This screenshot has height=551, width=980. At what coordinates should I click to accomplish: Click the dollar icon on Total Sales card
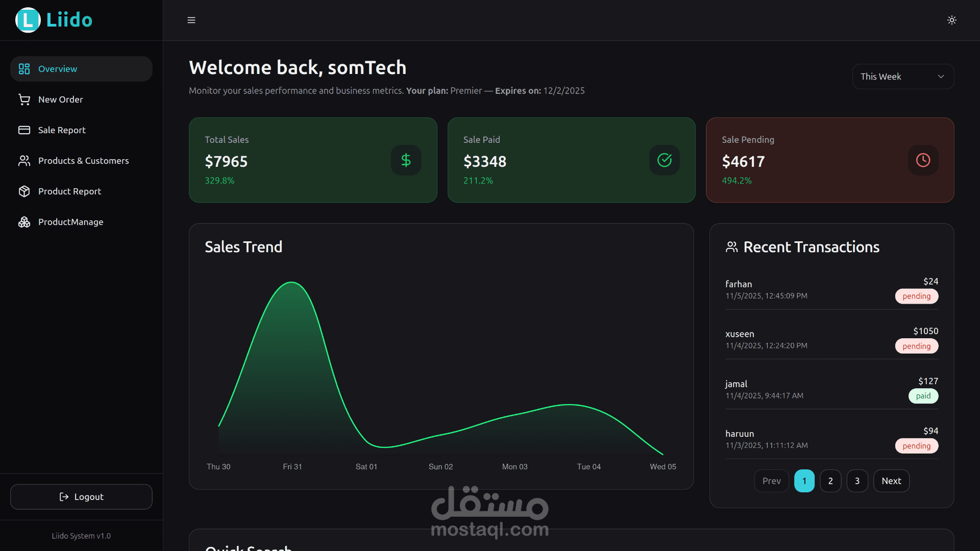coord(406,160)
